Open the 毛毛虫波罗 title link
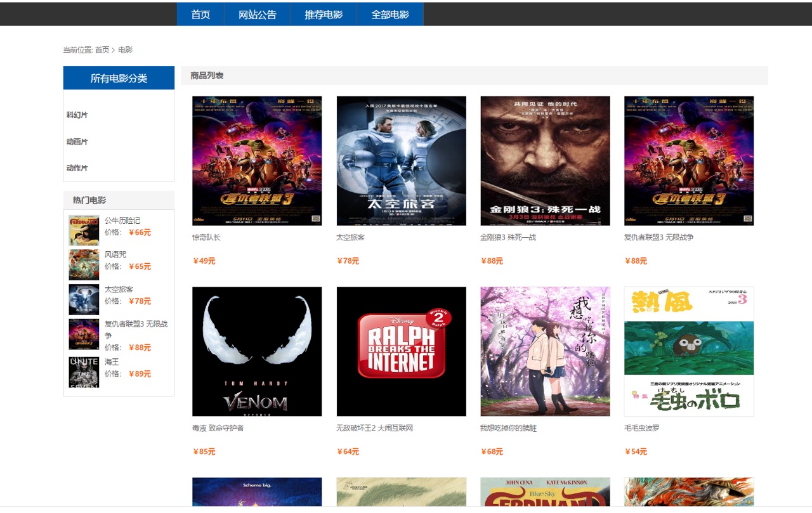Screen dimensions: 812x513 [x=642, y=428]
